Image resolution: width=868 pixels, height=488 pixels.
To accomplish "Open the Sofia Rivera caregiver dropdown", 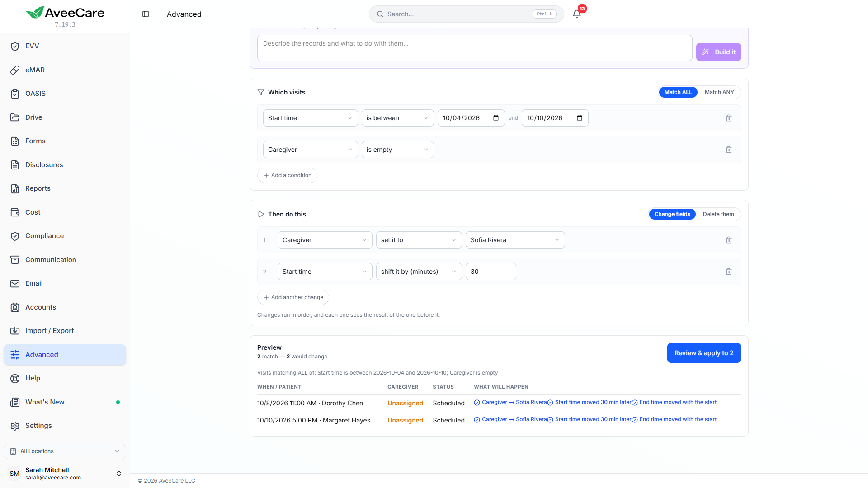I will point(515,240).
